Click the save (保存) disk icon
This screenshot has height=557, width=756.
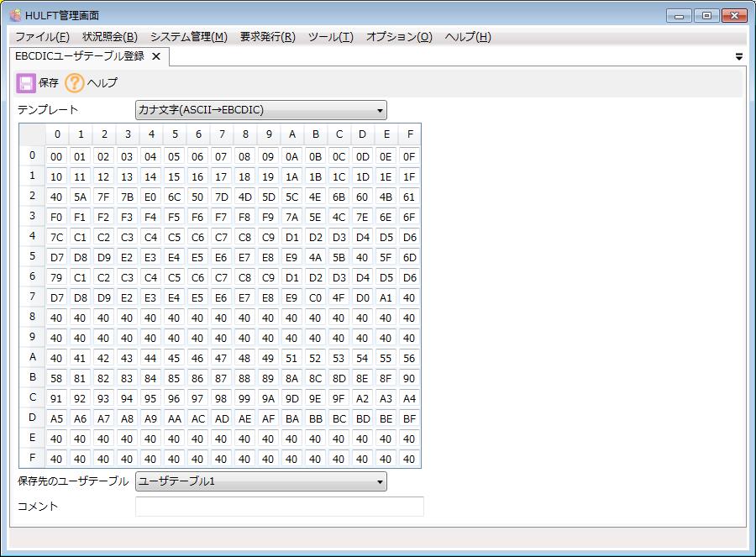(25, 83)
